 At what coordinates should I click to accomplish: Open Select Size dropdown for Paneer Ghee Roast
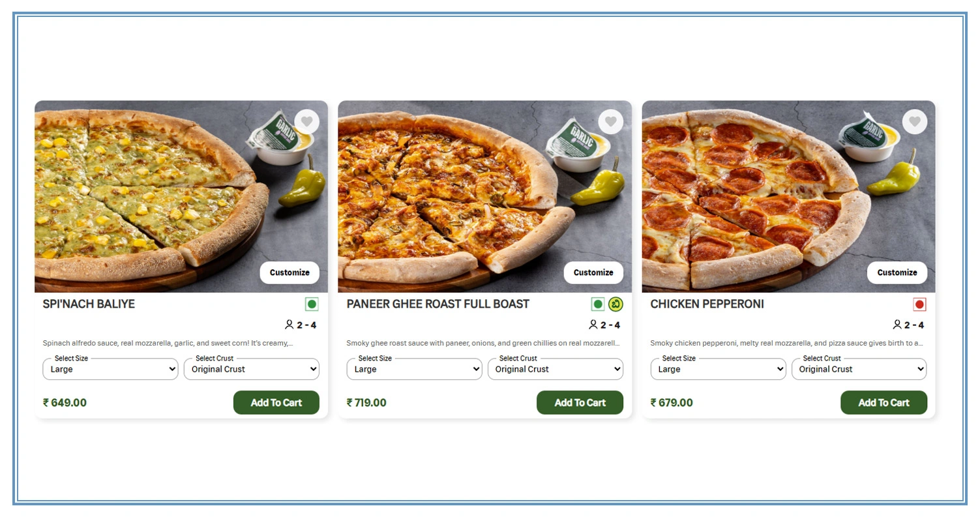(414, 369)
